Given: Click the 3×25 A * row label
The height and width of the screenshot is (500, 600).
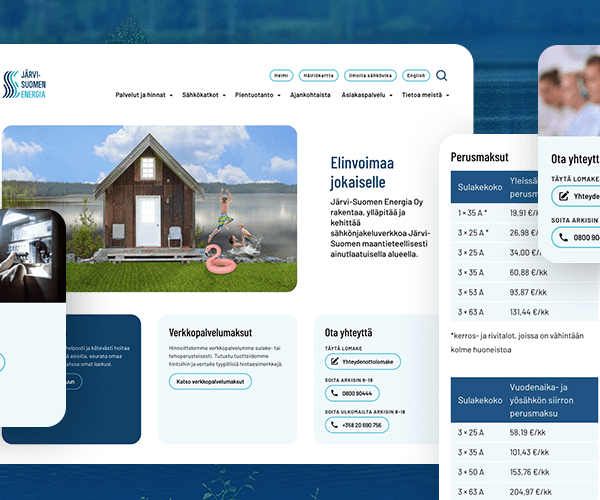Looking at the screenshot, I should 473,233.
